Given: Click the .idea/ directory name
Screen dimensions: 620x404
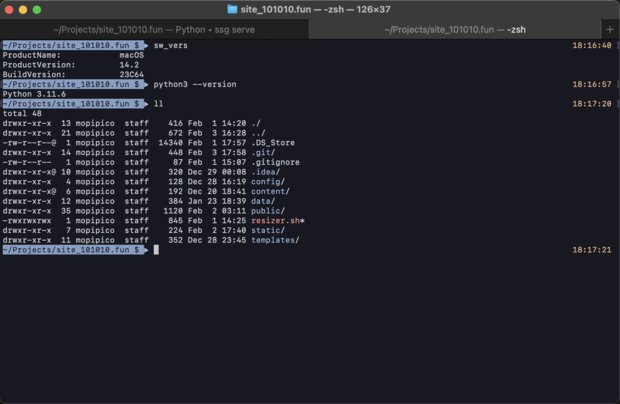Looking at the screenshot, I should pos(266,172).
